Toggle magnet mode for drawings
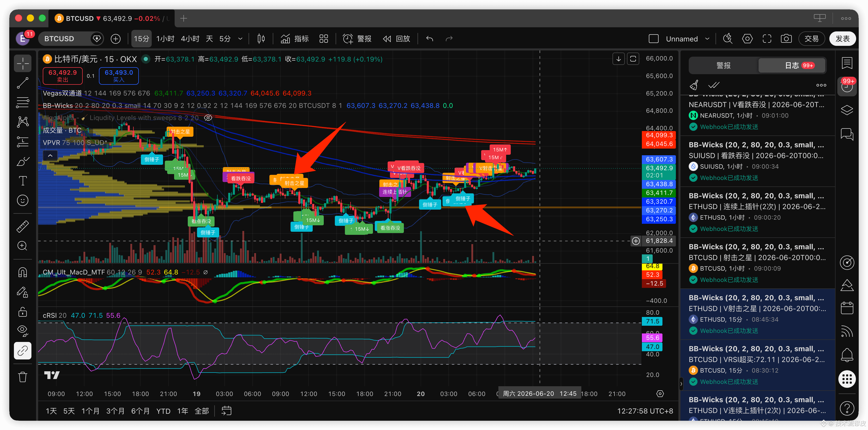Image resolution: width=868 pixels, height=430 pixels. 23,272
